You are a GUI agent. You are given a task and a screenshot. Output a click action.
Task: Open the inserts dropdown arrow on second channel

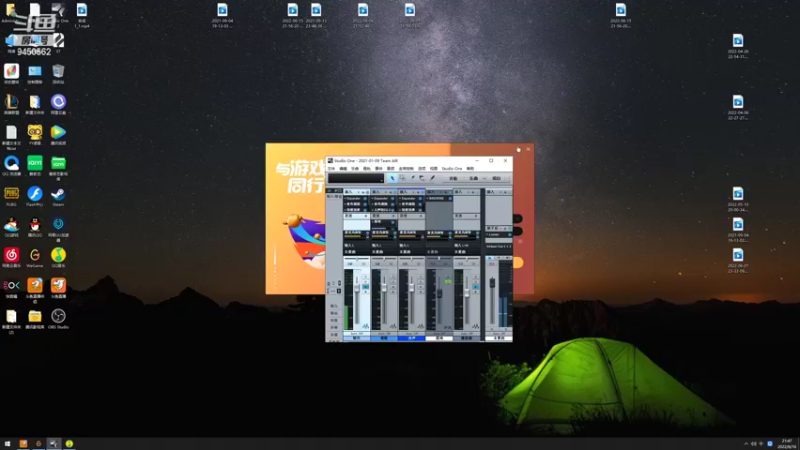(x=386, y=192)
